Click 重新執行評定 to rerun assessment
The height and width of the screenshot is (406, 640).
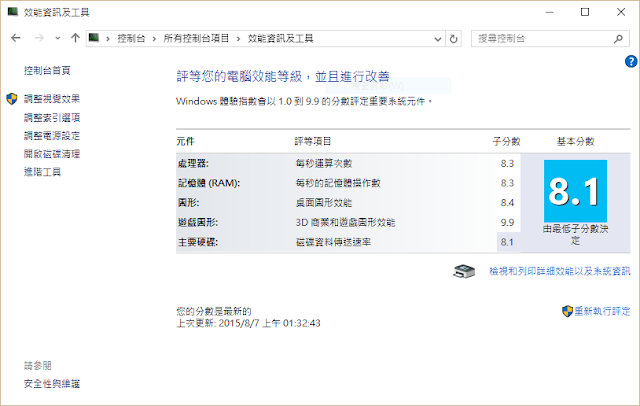click(602, 311)
